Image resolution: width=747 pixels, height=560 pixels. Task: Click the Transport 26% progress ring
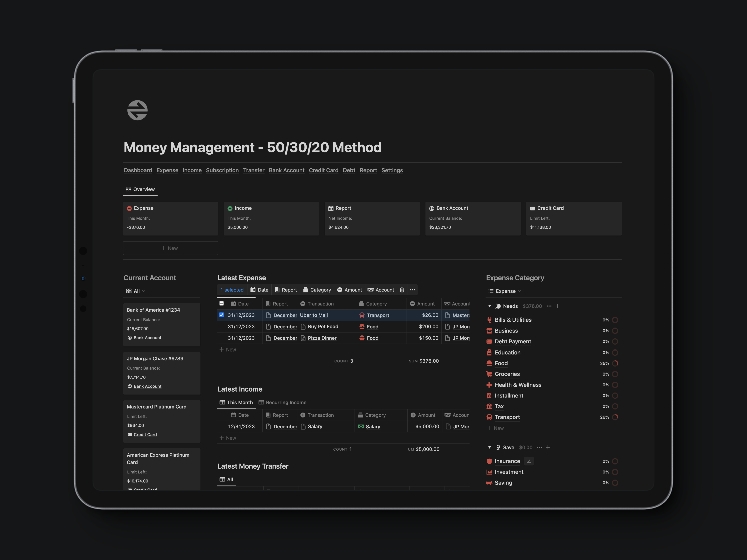click(x=615, y=417)
